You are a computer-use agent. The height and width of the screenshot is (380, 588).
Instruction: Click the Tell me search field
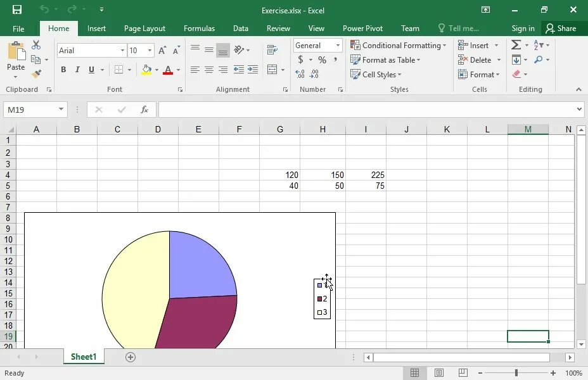pyautogui.click(x=459, y=28)
